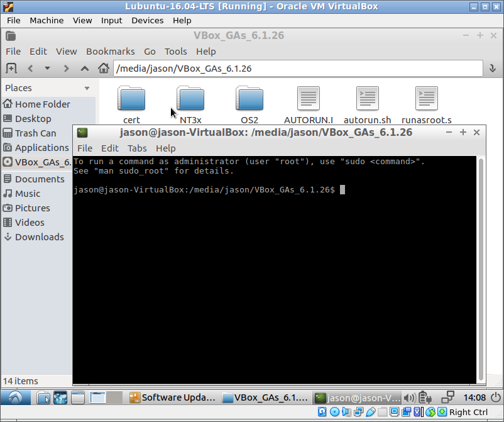Open VirtualBox Help menu
504x422 pixels.
click(182, 21)
